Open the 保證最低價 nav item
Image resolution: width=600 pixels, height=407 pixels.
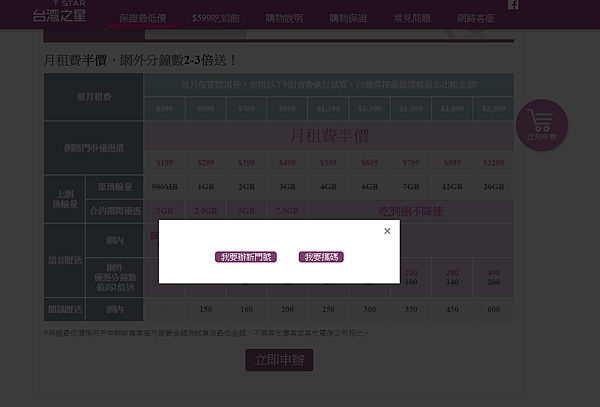tap(143, 18)
